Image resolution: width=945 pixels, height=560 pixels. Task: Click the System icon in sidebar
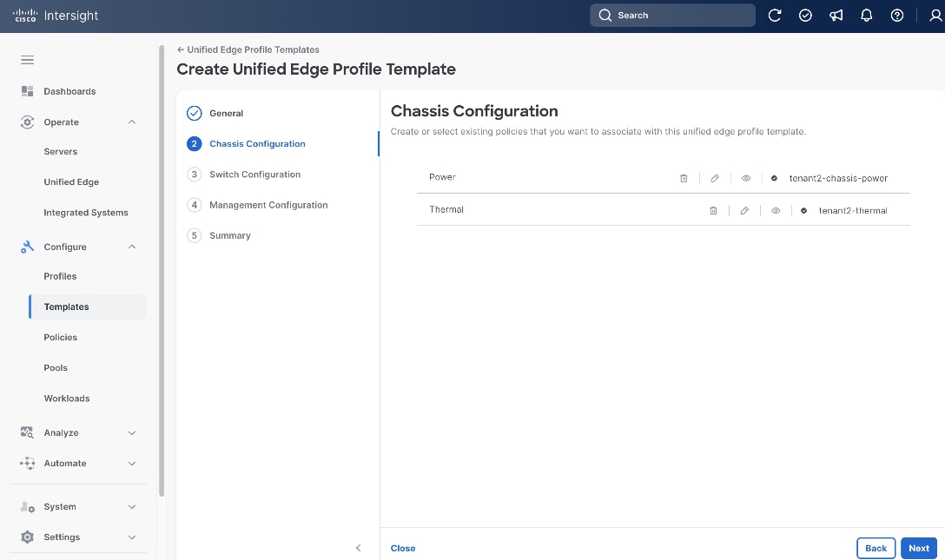27,506
